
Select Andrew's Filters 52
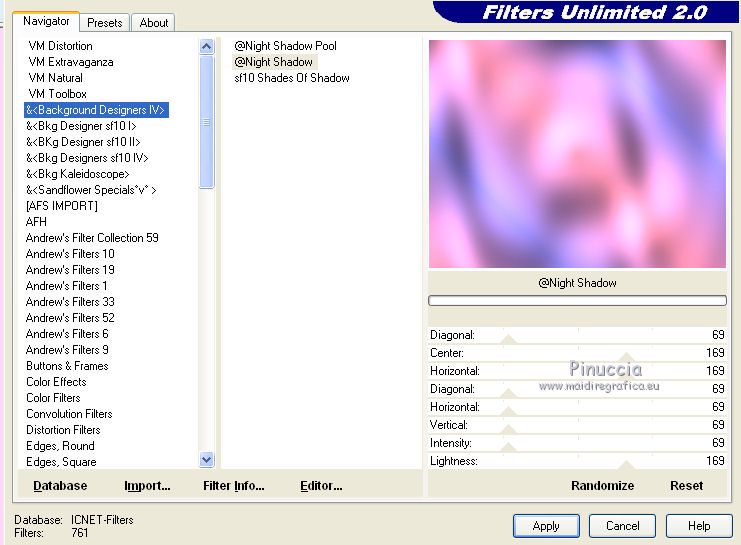pos(70,318)
